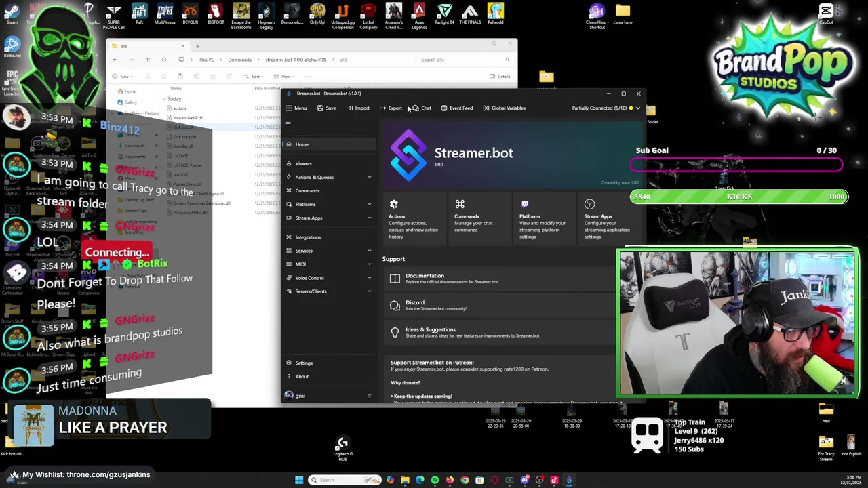
Task: Expand the Servers/Clients chevron
Action: tap(370, 291)
